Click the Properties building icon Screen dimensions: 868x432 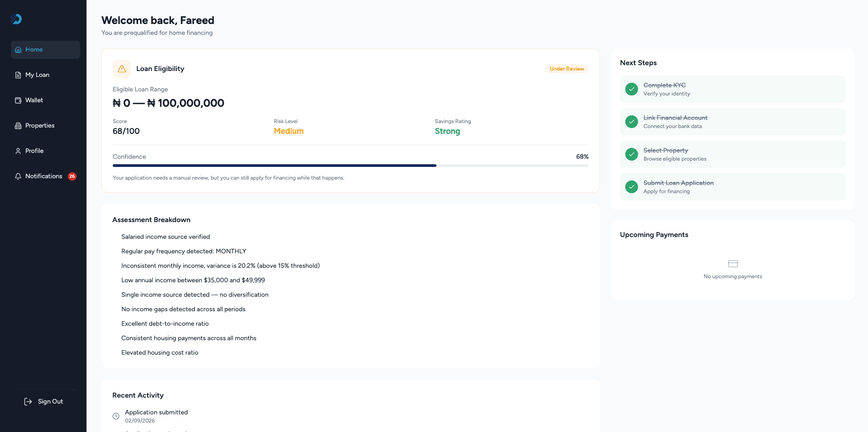(18, 126)
